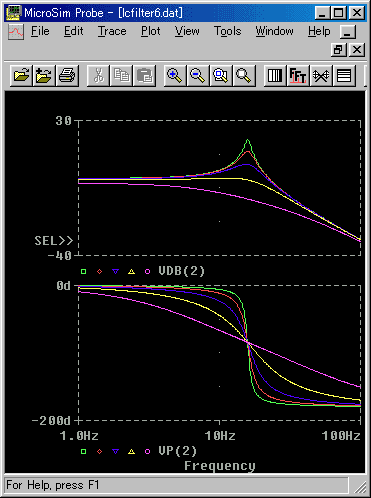Select the SEL>> upper plot marker

click(x=54, y=241)
